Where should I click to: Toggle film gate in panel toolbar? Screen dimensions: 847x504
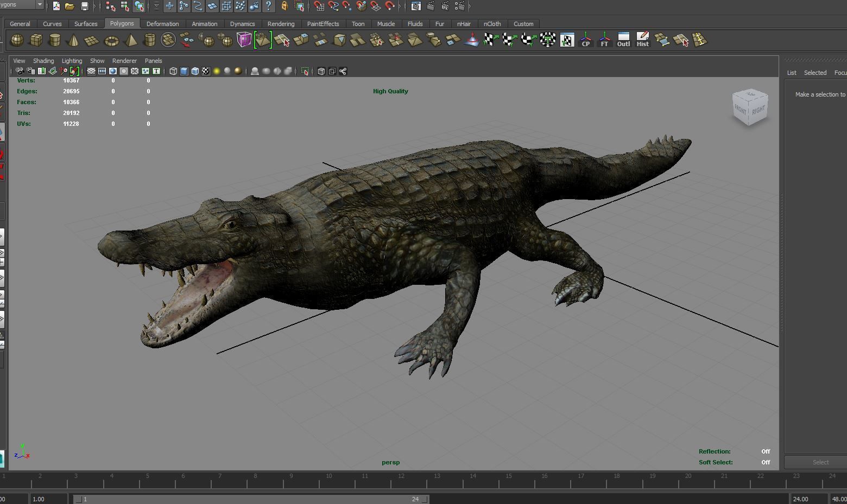102,71
